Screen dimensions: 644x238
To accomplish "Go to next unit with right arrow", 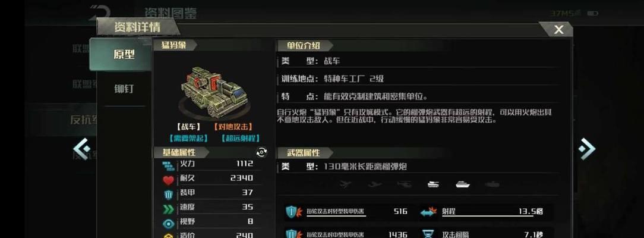I will click(588, 148).
